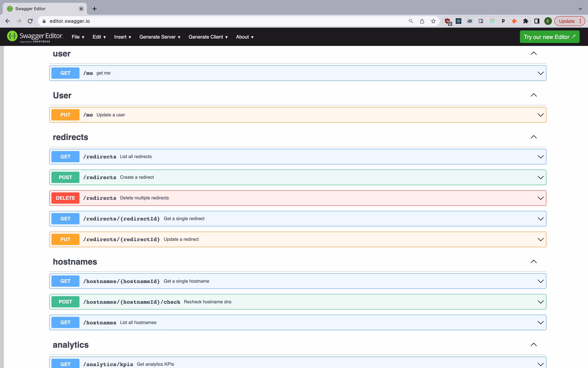
Task: Expand the GET /me get me operation
Action: click(298, 73)
